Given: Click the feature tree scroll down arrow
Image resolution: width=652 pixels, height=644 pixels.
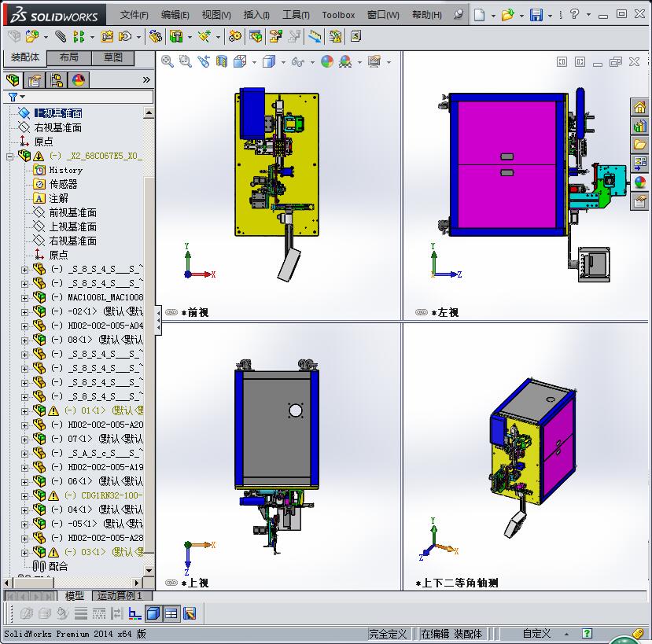Looking at the screenshot, I should pos(149,570).
